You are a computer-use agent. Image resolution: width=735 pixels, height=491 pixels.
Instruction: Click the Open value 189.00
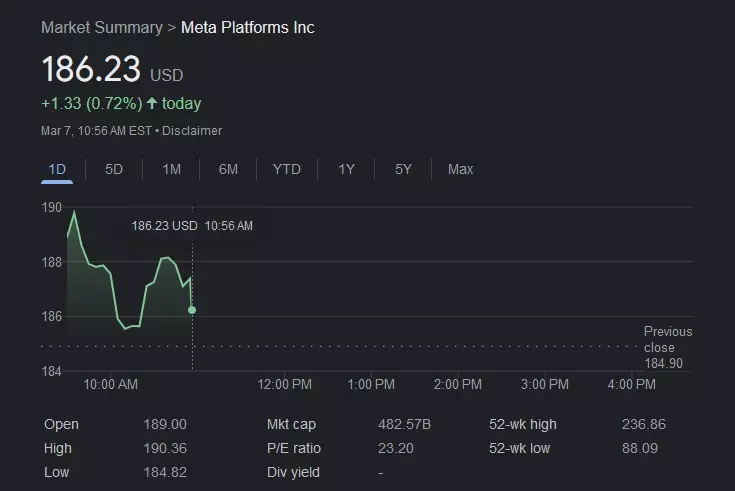coord(165,424)
